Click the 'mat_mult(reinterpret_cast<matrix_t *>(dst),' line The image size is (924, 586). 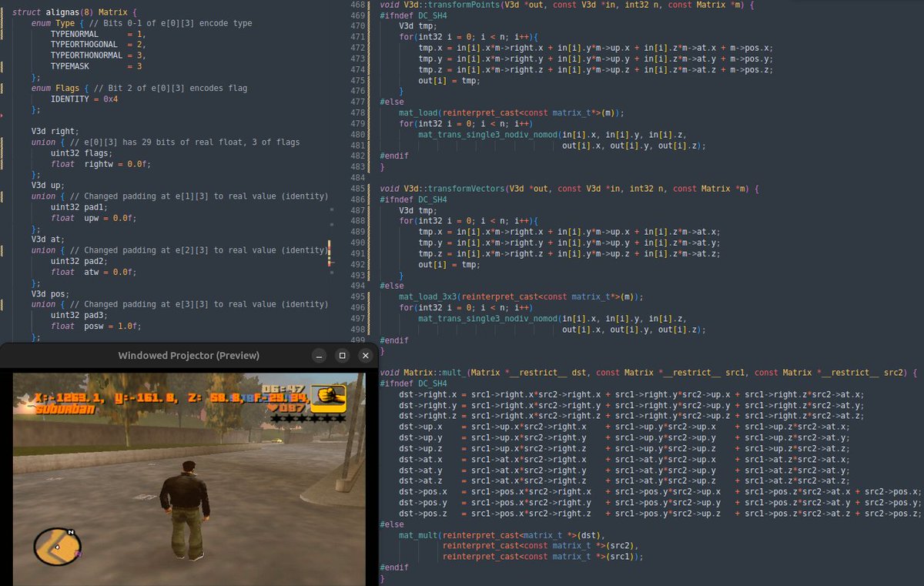point(503,534)
